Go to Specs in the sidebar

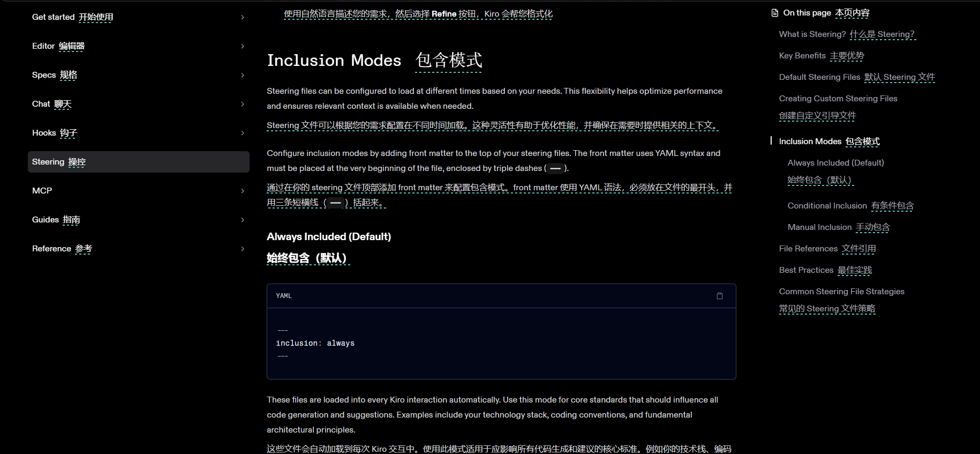point(55,75)
